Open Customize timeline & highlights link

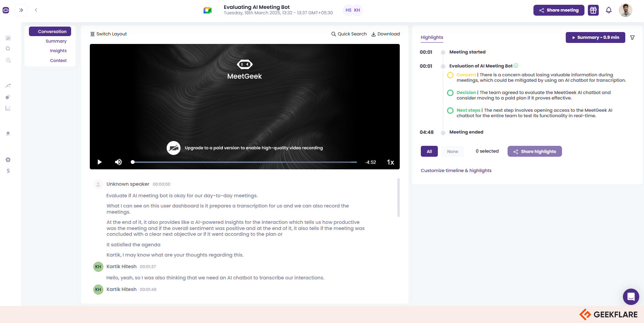(456, 170)
